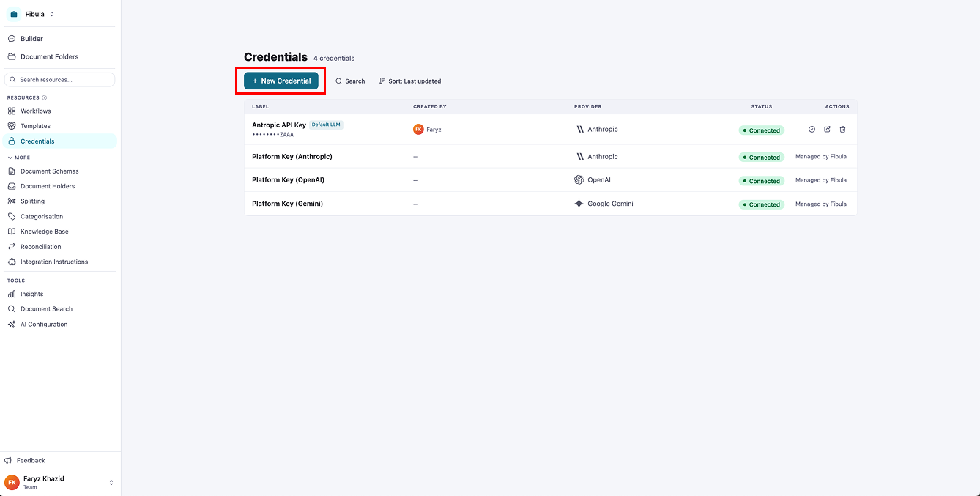Open the Faryz Khazid account menu
This screenshot has height=496, width=980.
click(59, 482)
